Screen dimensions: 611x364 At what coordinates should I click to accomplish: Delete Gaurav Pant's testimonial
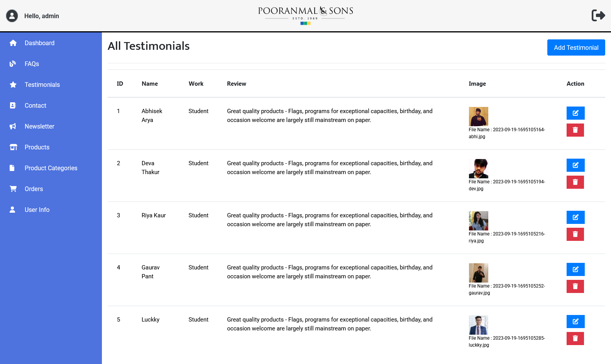tap(575, 286)
